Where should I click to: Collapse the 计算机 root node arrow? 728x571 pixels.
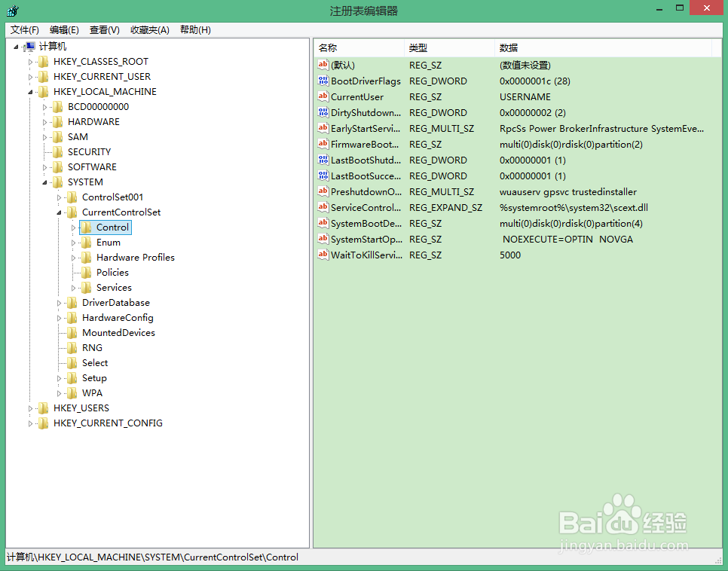pyautogui.click(x=17, y=47)
